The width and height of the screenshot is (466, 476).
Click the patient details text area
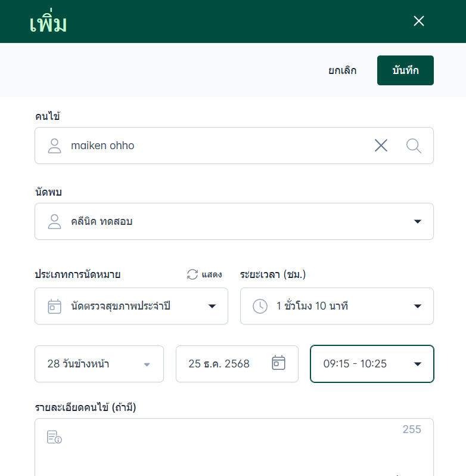click(x=234, y=447)
